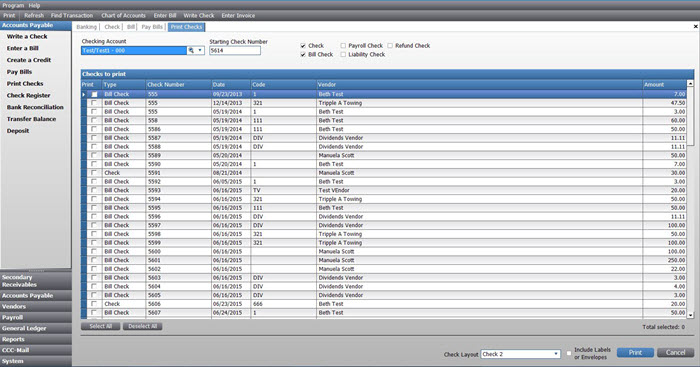
Task: Open the Help menu
Action: 34,5
